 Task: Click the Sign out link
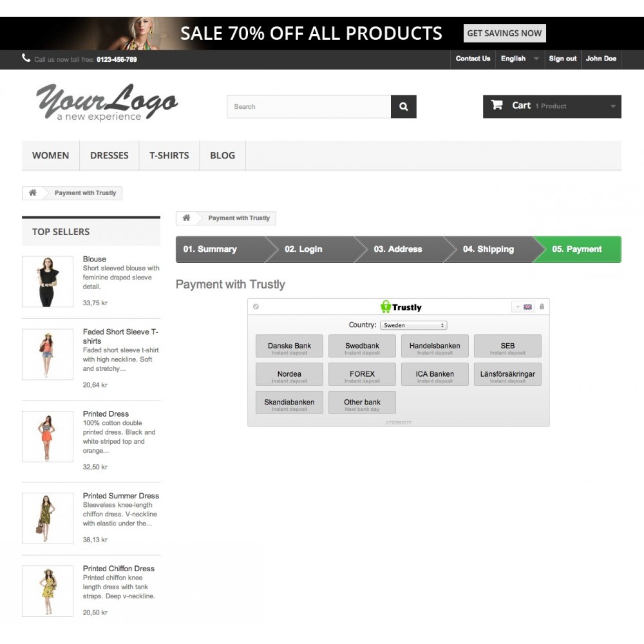click(562, 59)
